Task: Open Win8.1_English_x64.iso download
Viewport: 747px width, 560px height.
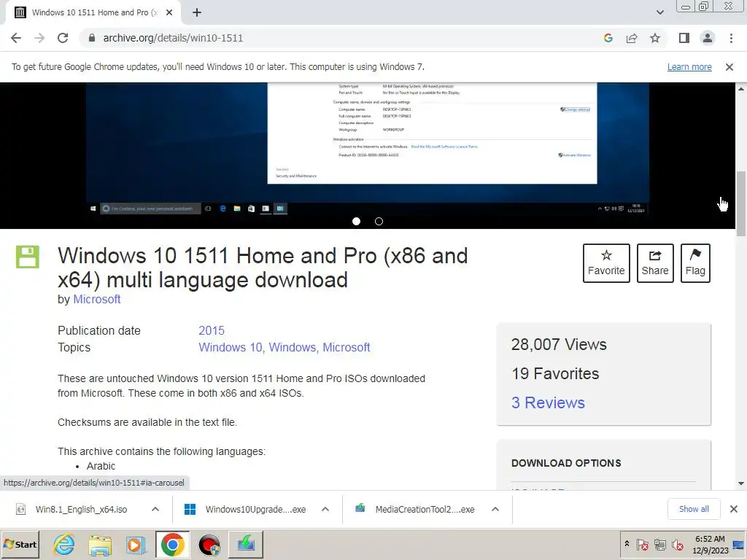Action: pyautogui.click(x=81, y=510)
